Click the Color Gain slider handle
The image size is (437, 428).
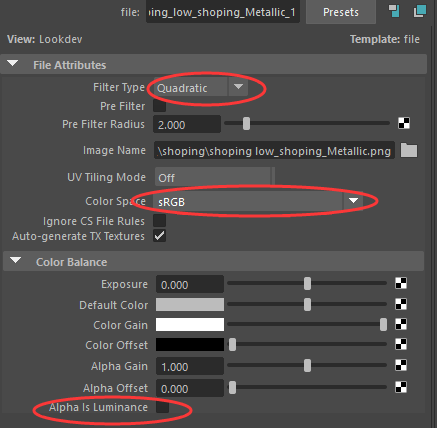[383, 324]
